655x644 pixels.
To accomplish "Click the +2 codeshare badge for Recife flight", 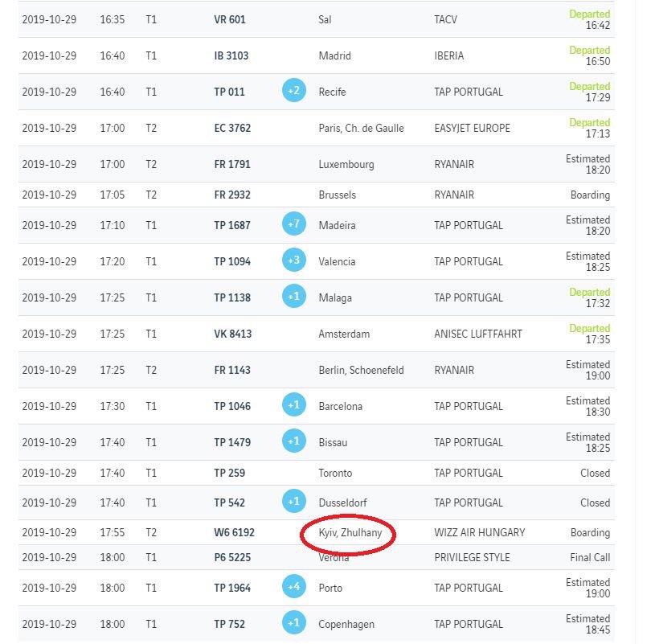I will click(x=294, y=90).
